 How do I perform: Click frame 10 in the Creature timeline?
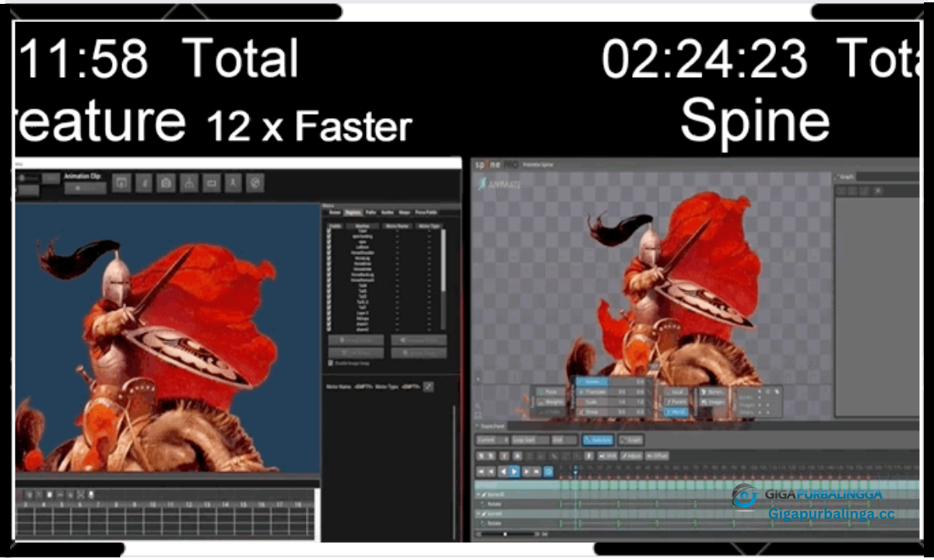pos(153,506)
